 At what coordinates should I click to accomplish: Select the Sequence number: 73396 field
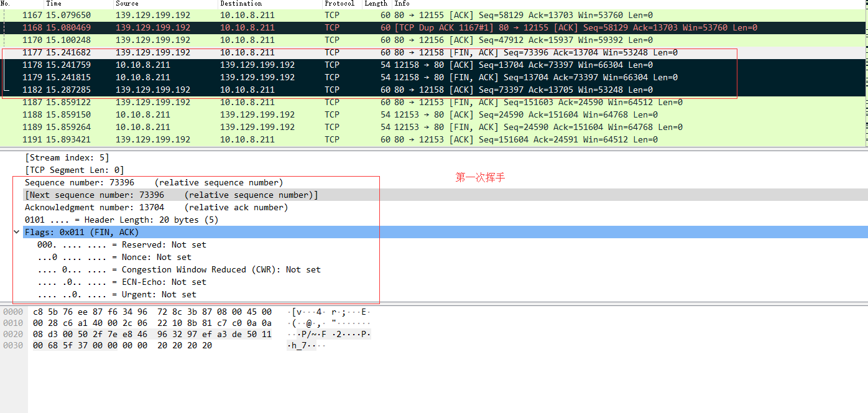tap(154, 182)
